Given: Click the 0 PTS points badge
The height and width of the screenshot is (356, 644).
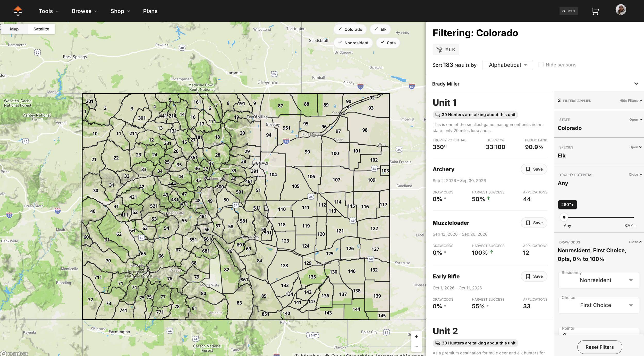Looking at the screenshot, I should point(568,11).
